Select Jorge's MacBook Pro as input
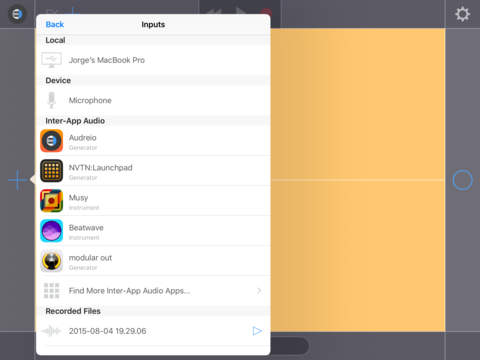The image size is (480, 360). point(153,60)
